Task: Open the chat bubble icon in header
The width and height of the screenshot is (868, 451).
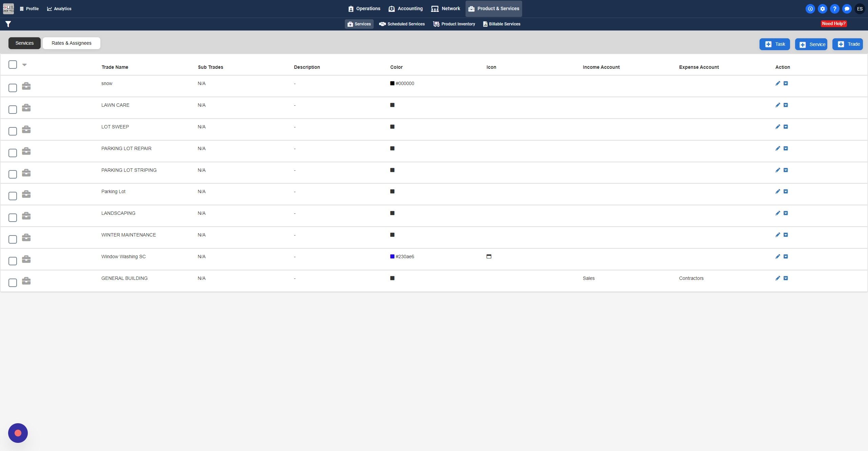Action: [x=847, y=9]
